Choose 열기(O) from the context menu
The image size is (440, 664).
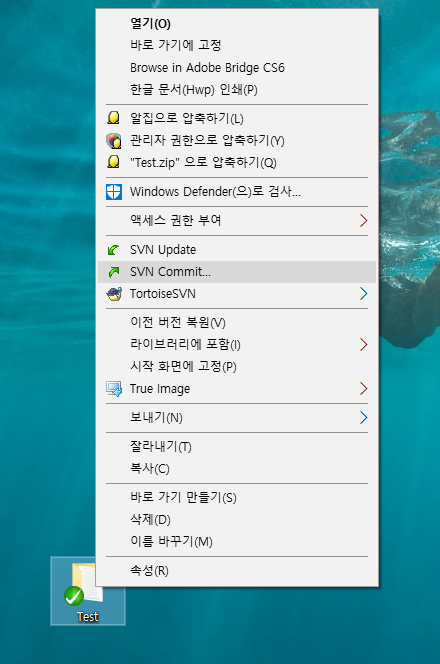[x=237, y=23]
